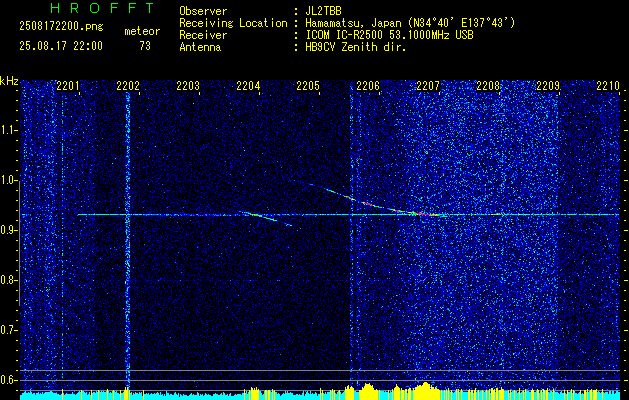Click the HROFFT title text
629x400 pixels.
coord(102,8)
